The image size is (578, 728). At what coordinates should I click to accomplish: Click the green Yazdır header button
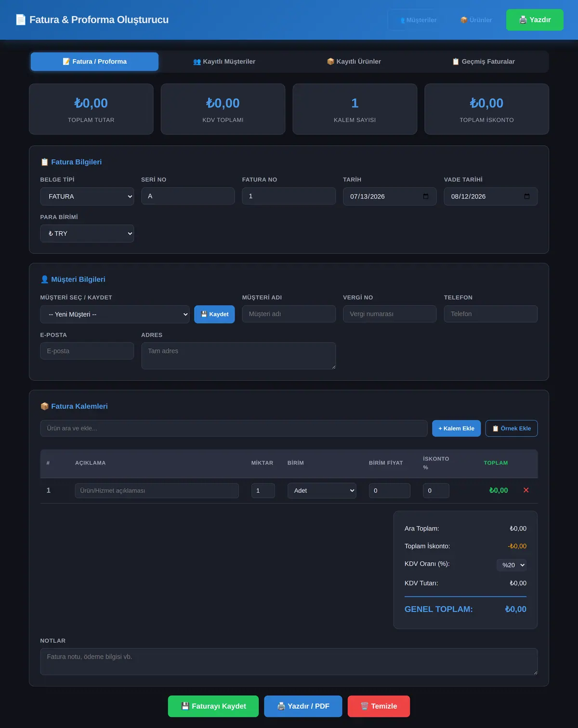pos(535,20)
